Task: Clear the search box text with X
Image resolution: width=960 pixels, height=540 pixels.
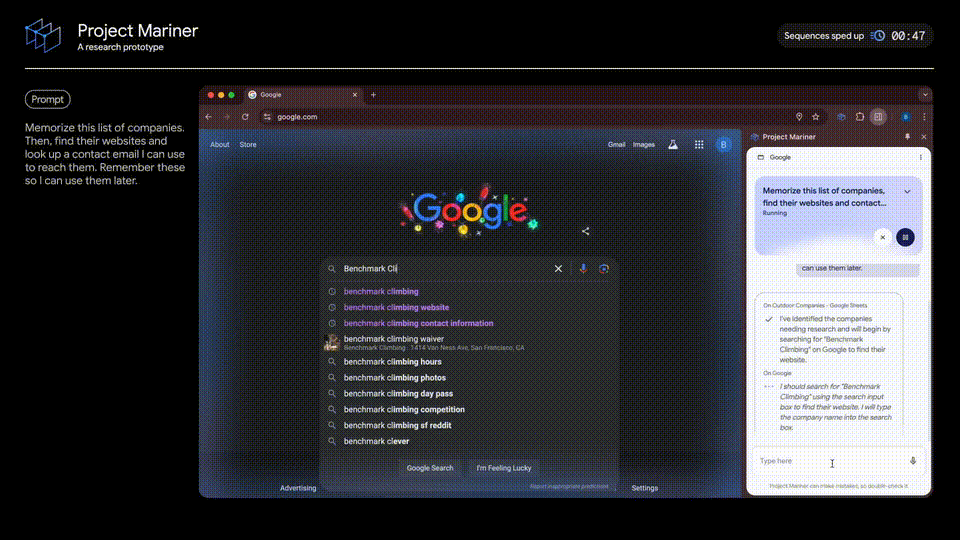Action: click(x=559, y=269)
